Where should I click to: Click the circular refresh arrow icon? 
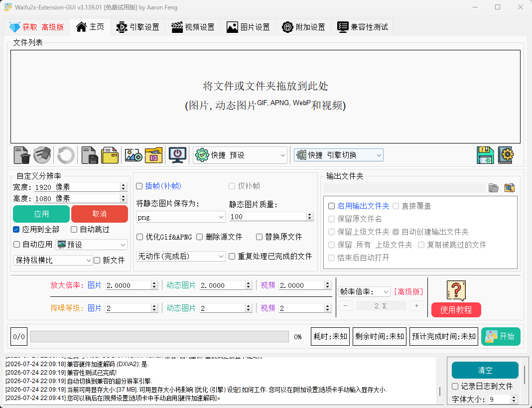pos(65,155)
